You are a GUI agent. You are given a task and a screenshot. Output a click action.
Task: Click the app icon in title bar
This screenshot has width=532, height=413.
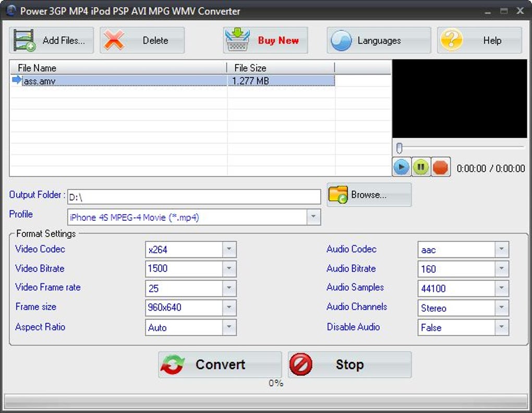(x=11, y=10)
